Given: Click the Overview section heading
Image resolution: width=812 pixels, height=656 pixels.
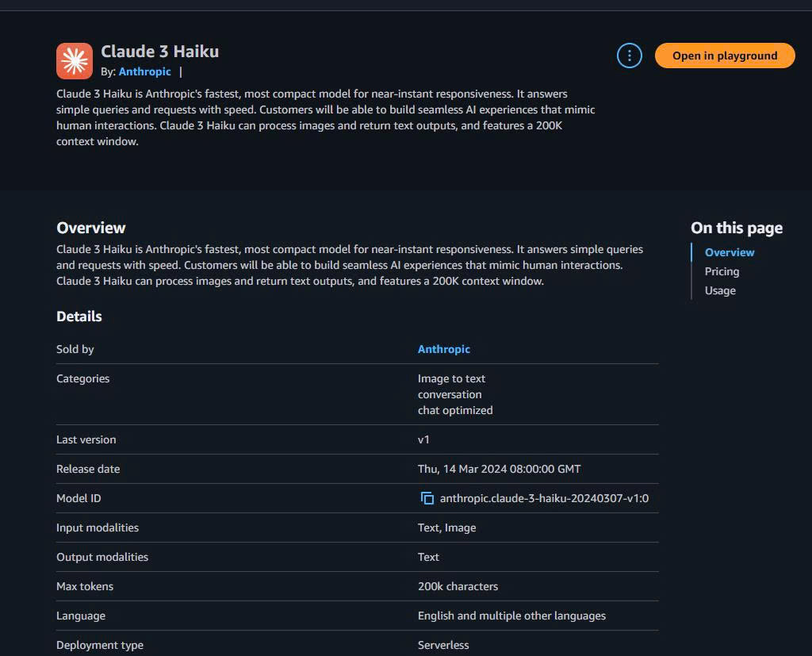Looking at the screenshot, I should pos(90,228).
